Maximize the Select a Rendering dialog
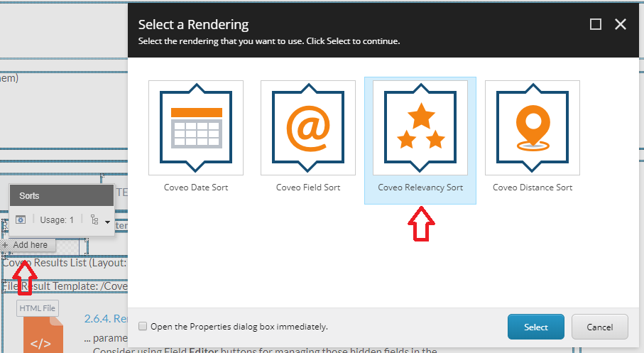The width and height of the screenshot is (644, 353). [596, 24]
